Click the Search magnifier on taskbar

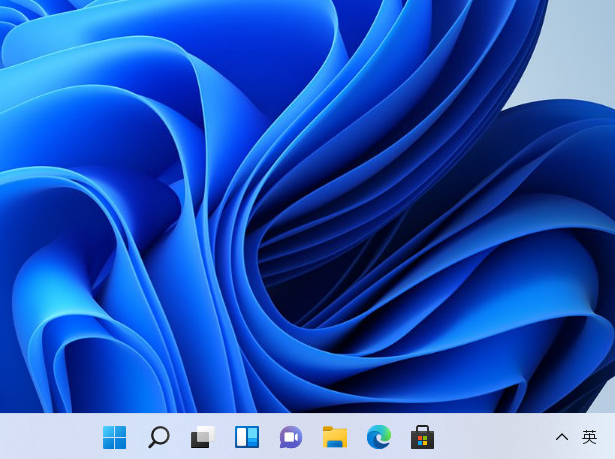tap(159, 437)
